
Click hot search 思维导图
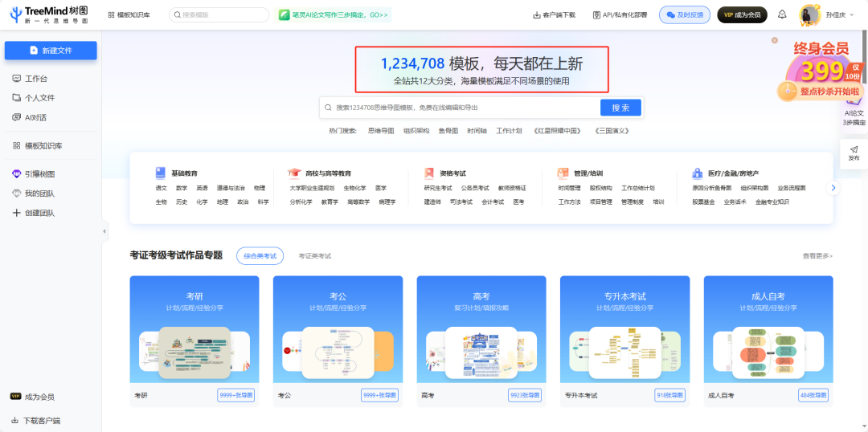coord(381,131)
